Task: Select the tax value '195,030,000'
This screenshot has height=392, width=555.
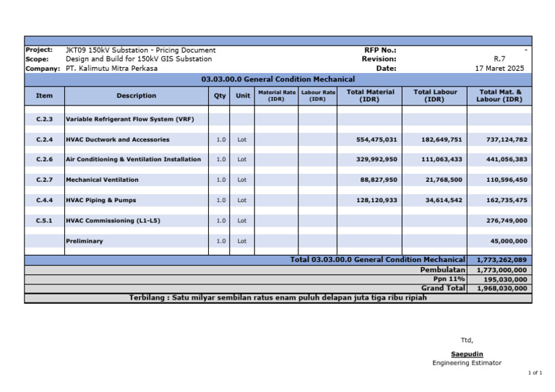Action: click(505, 279)
